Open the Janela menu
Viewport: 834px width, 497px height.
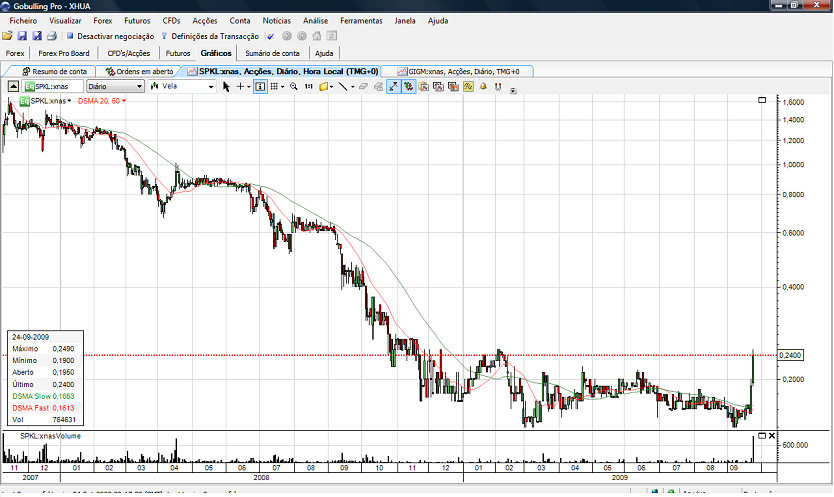tap(405, 21)
